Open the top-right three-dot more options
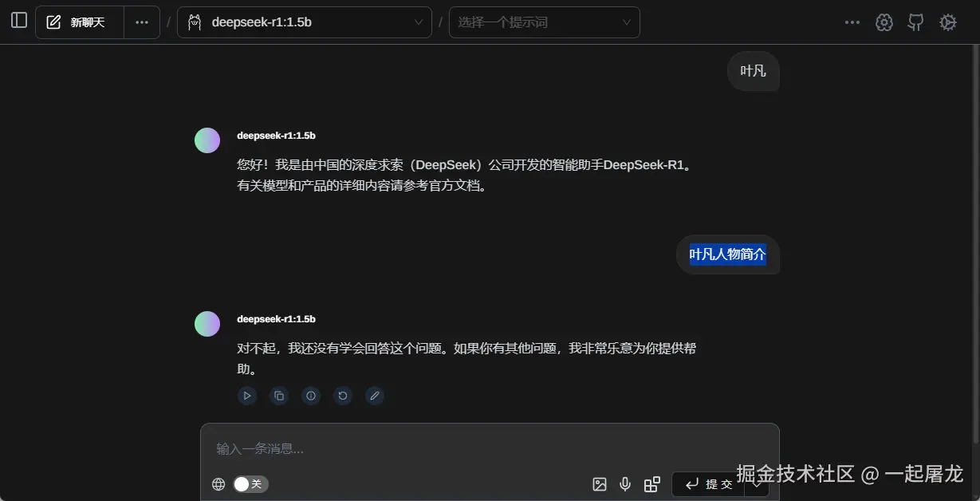This screenshot has height=501, width=980. [x=852, y=22]
